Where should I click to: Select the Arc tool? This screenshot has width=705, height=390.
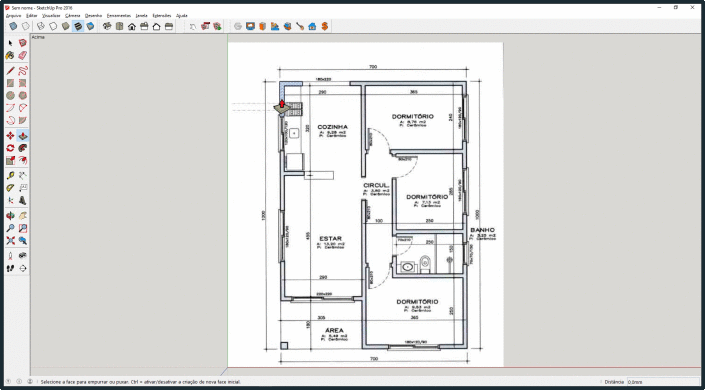(x=10, y=108)
